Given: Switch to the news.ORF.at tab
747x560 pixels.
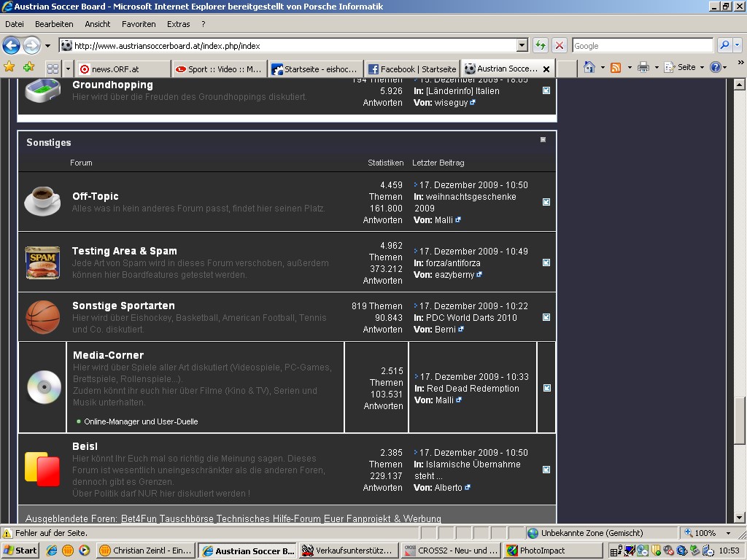Looking at the screenshot, I should [123, 69].
